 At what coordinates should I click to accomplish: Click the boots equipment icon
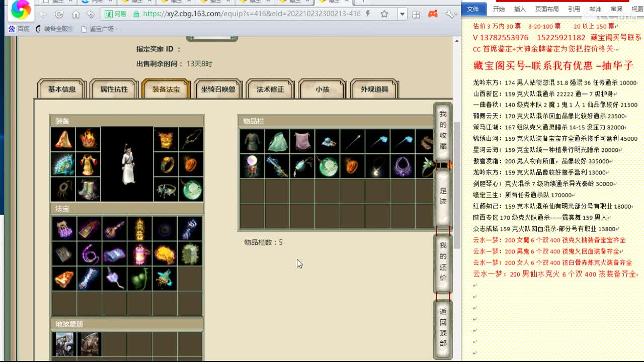pyautogui.click(x=89, y=190)
